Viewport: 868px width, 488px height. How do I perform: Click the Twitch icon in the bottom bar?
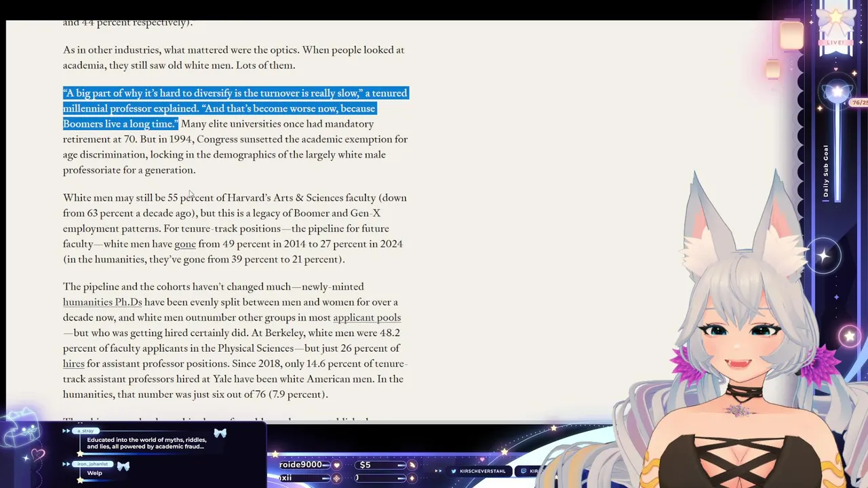(523, 471)
